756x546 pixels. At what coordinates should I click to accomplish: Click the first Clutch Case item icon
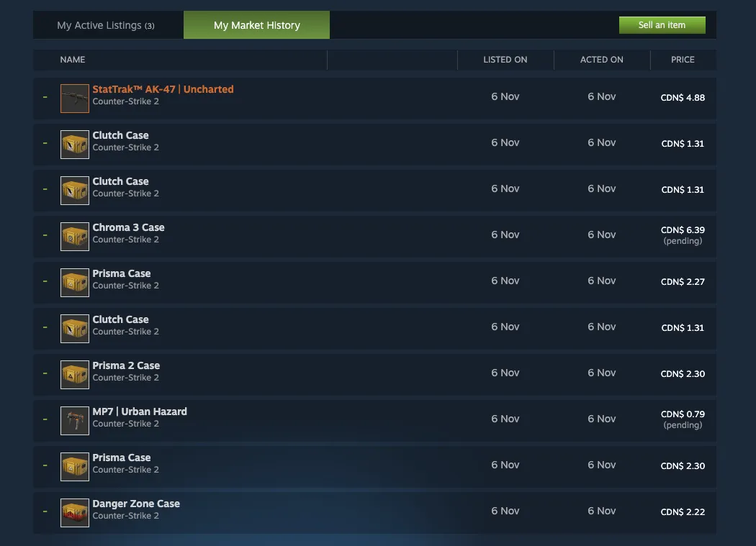pyautogui.click(x=74, y=144)
